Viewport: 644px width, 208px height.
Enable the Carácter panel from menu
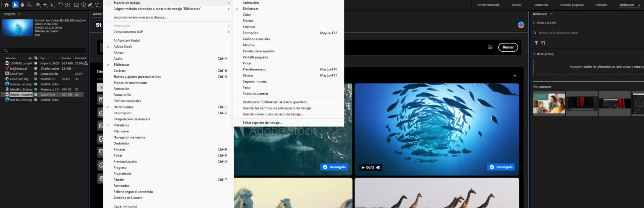[x=168, y=71]
